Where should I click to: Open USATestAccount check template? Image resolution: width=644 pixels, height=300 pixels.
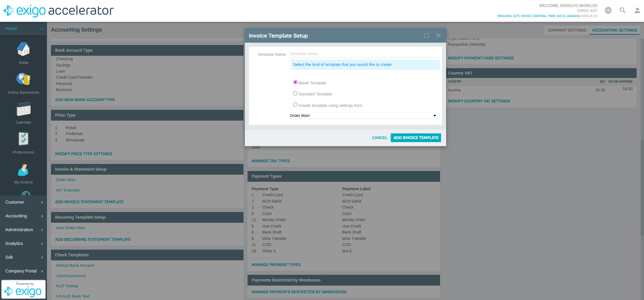coord(70,276)
